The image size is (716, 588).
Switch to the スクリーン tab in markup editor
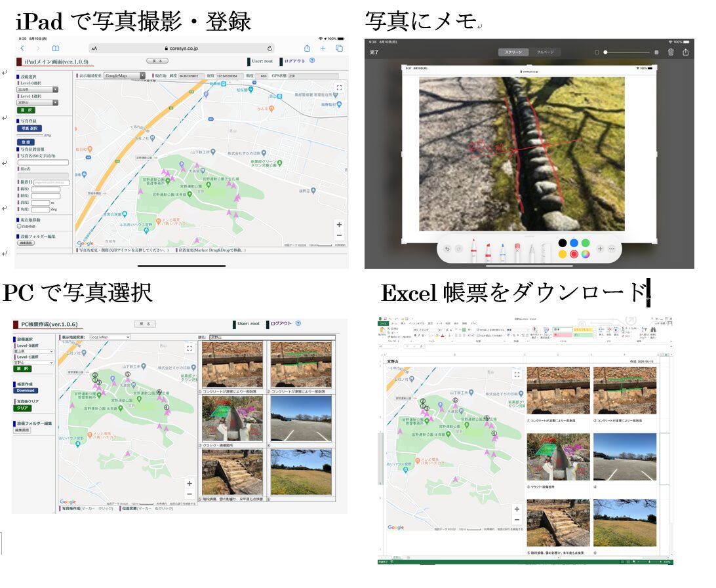(x=513, y=52)
